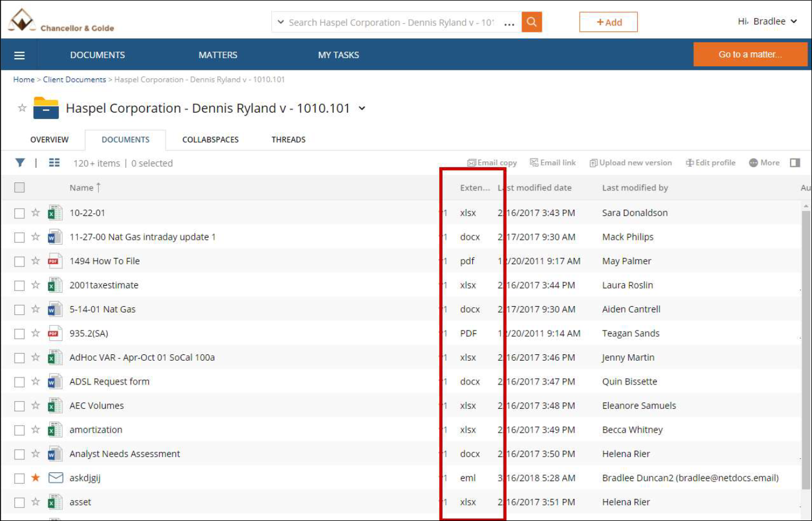This screenshot has height=521, width=812.
Task: Switch to the COLLABSPACES tab
Action: (210, 140)
